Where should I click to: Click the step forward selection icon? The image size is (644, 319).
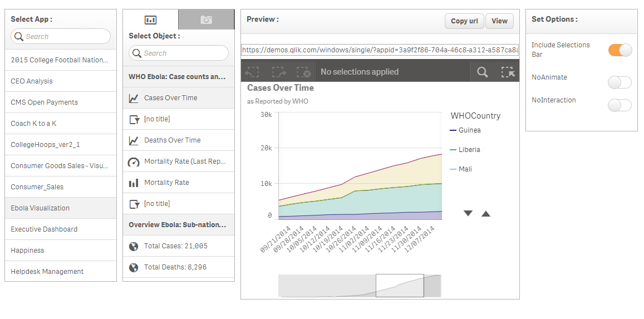tap(279, 72)
